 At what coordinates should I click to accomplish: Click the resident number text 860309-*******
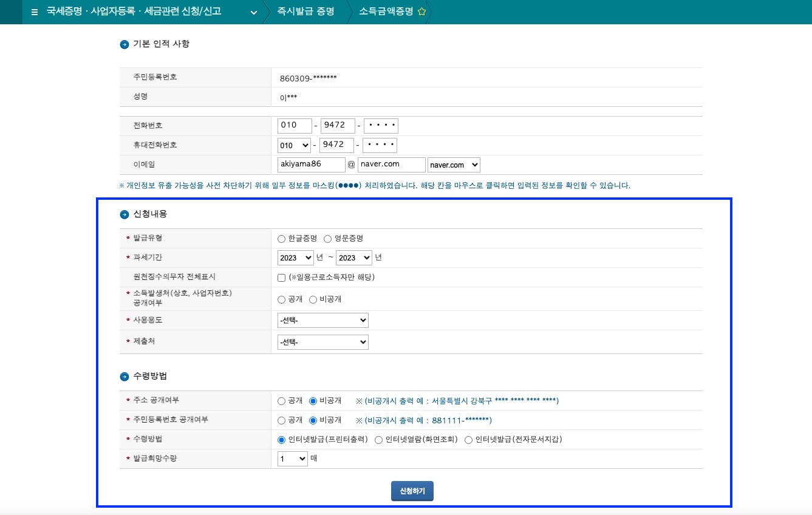[309, 78]
